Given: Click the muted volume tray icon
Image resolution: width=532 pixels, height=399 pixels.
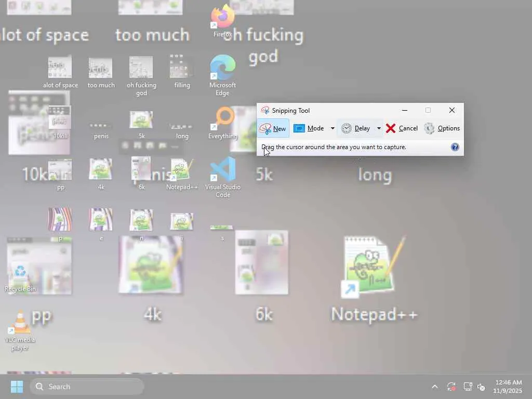Looking at the screenshot, I should tap(481, 387).
